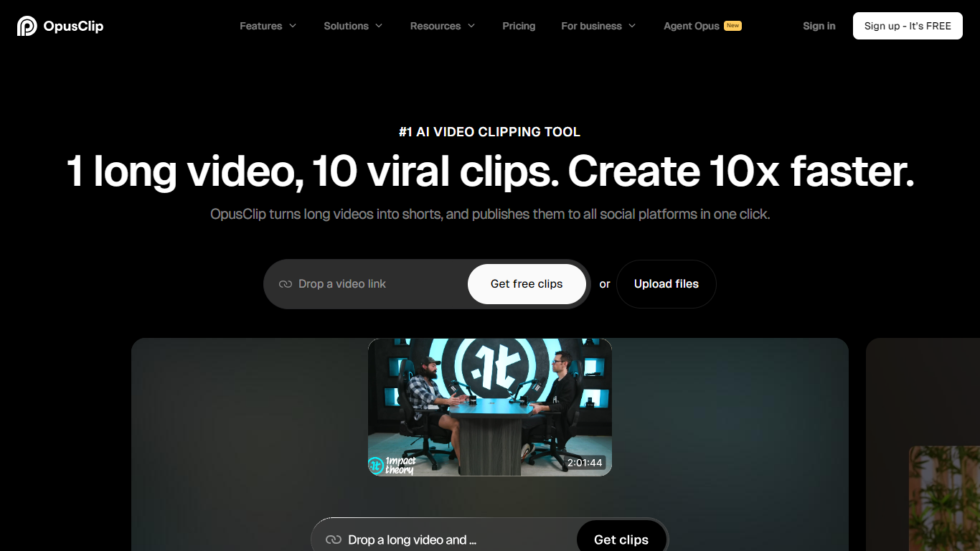
Task: Click the 2:01:44 video duration label
Action: 585,463
